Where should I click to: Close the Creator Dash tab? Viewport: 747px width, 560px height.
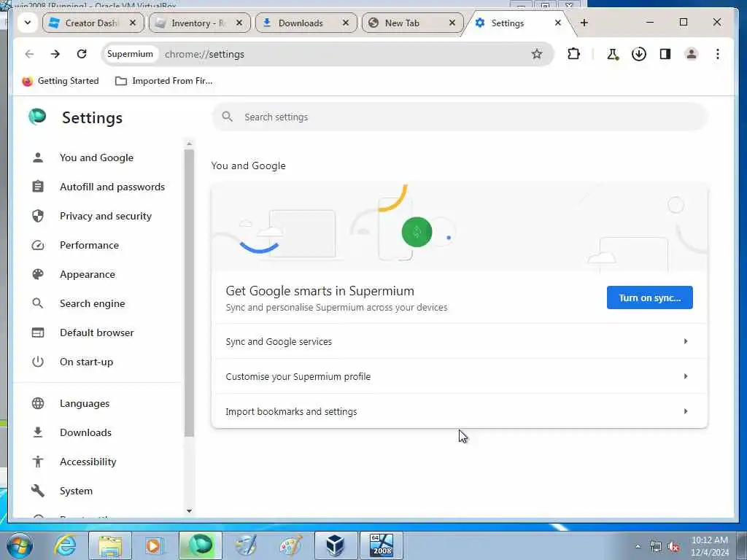[133, 23]
